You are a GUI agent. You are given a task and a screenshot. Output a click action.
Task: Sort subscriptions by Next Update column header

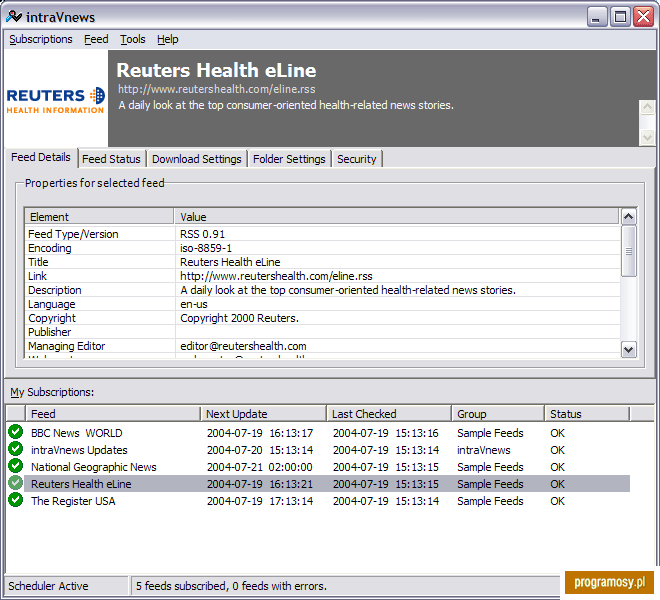(x=263, y=414)
